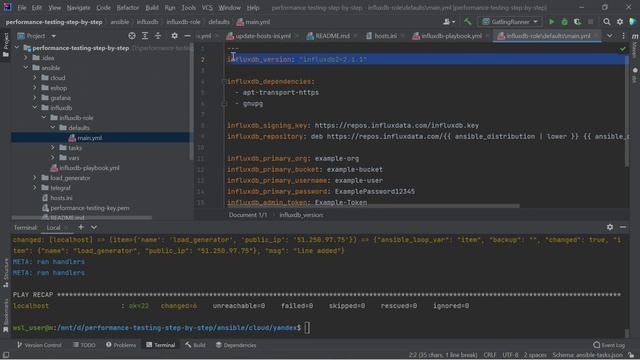Screen dimensions: 640x360
Task: Expand the load_generator folder
Action: coord(35,178)
